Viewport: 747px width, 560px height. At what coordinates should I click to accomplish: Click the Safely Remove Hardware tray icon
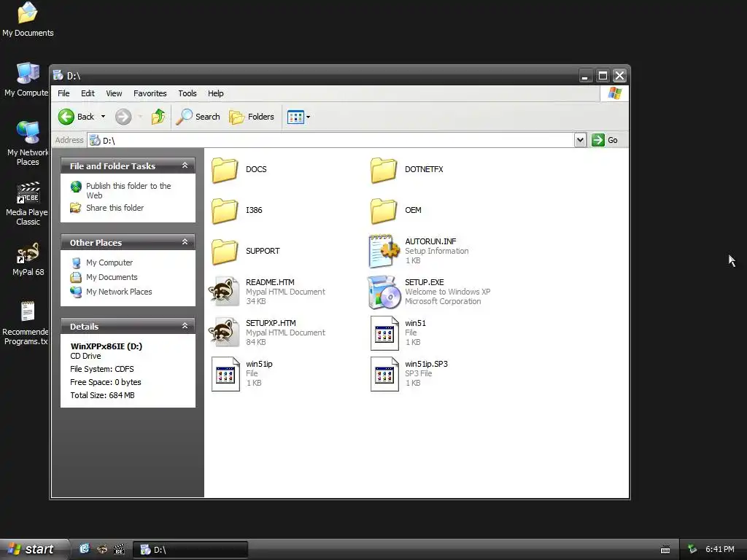692,550
